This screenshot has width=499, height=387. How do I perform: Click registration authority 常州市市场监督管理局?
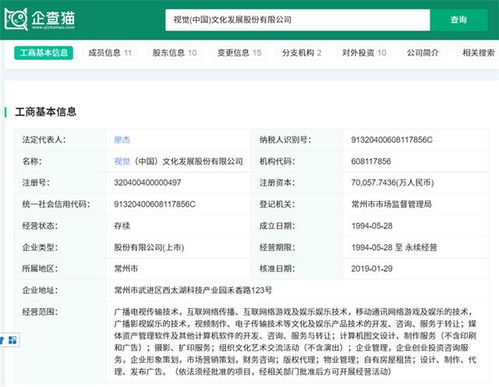(391, 204)
